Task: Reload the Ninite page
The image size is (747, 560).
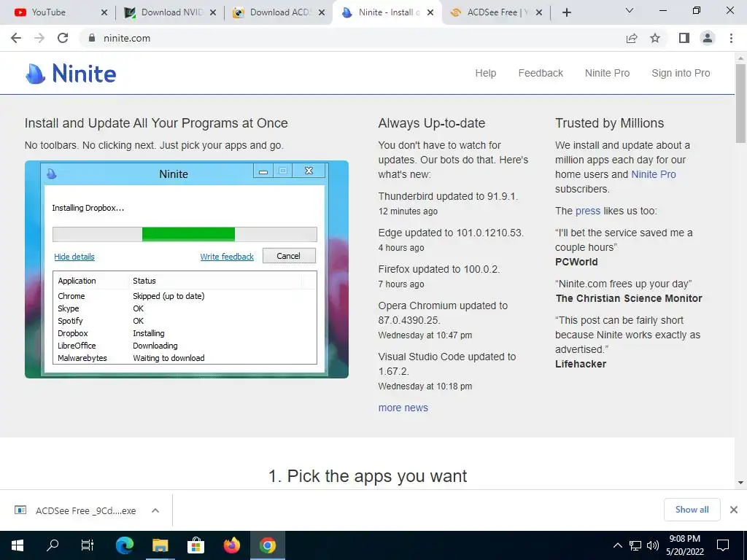Action: pyautogui.click(x=63, y=38)
